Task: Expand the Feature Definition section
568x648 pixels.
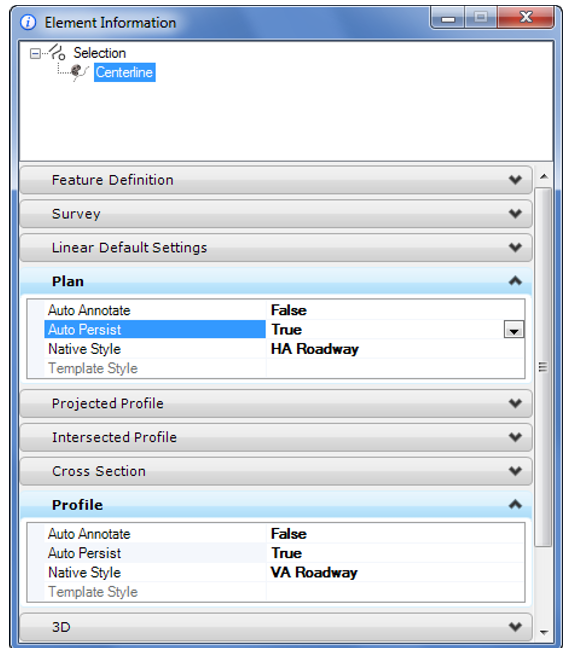Action: click(x=276, y=180)
